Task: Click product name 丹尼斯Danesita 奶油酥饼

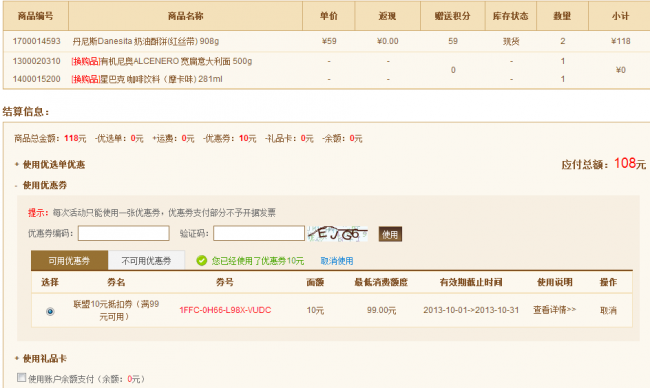Action: coord(146,41)
